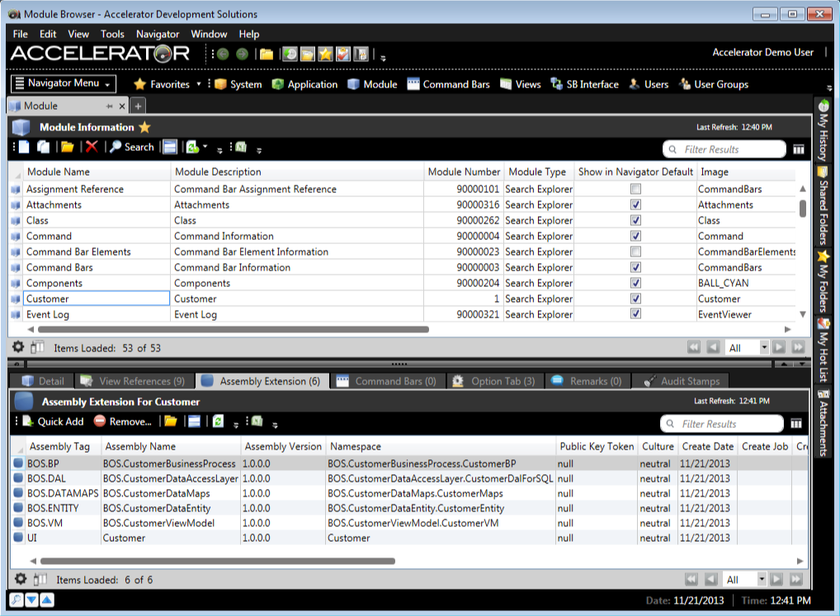Click the Search magnifier in Module Information toolbar
Image resolution: width=840 pixels, height=616 pixels.
tap(132, 147)
